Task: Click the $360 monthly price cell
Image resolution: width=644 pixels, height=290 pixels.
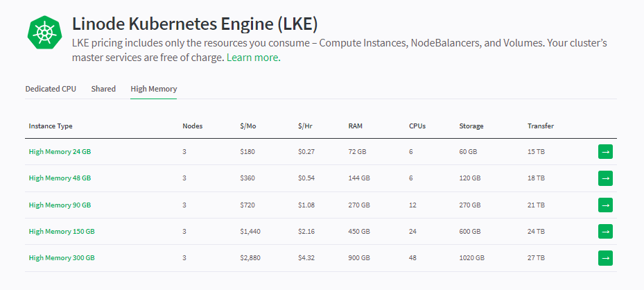Action: coord(247,178)
